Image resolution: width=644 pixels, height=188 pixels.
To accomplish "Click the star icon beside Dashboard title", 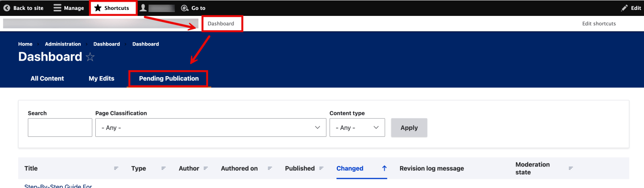I will tap(90, 57).
